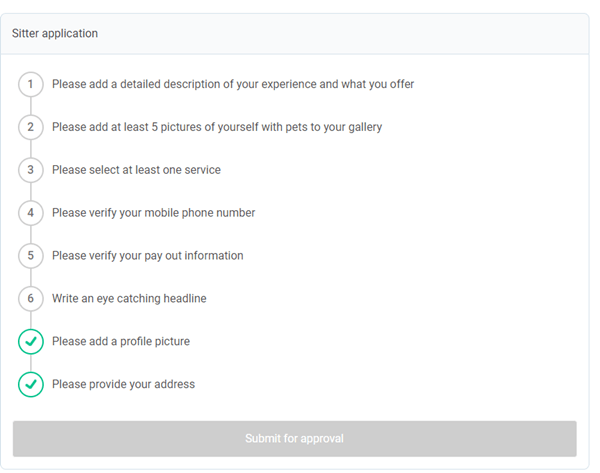The image size is (600, 473).
Task: Select the step 3 circle marker
Action: pyautogui.click(x=31, y=170)
